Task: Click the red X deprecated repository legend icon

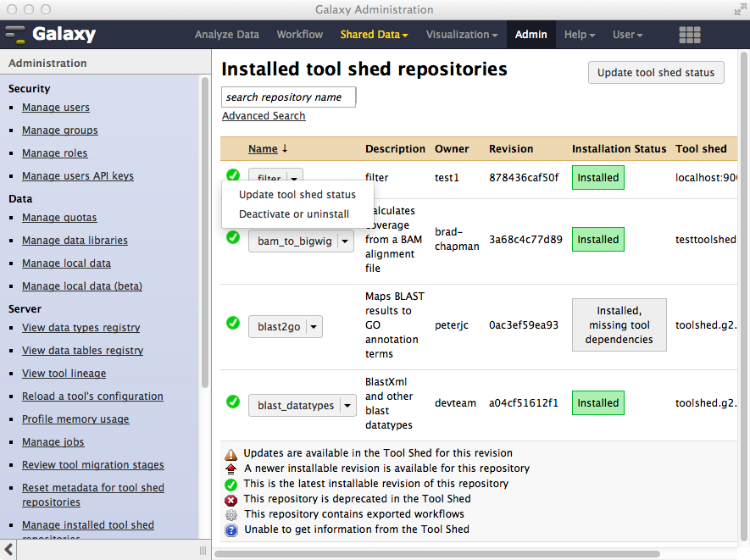Action: (231, 500)
